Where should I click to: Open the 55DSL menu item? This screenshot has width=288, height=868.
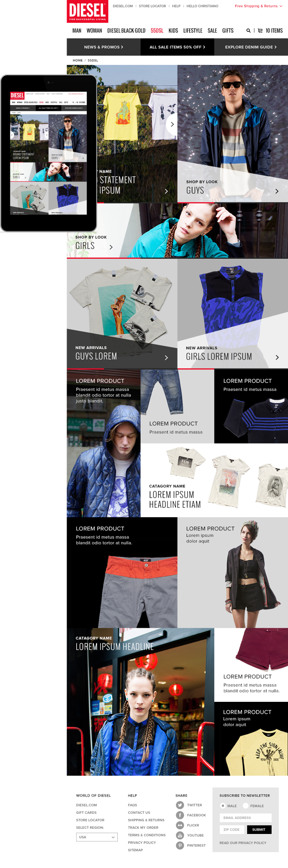(x=157, y=31)
